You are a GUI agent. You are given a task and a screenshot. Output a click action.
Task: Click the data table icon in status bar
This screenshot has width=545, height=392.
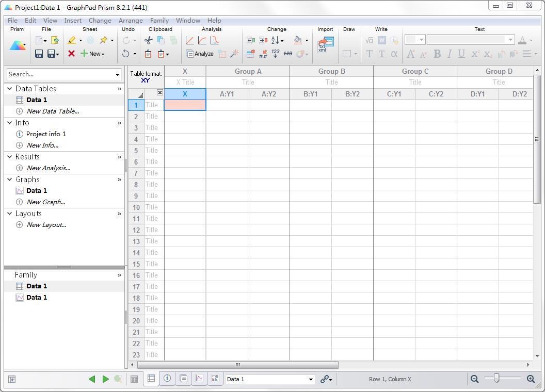[x=151, y=379]
